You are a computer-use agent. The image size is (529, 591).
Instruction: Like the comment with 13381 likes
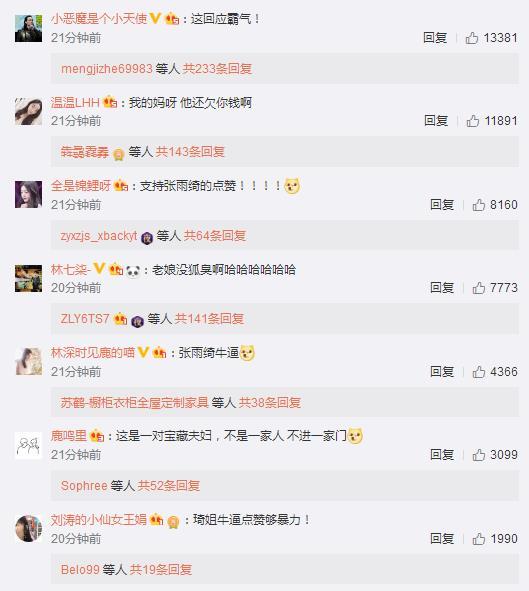(x=471, y=38)
